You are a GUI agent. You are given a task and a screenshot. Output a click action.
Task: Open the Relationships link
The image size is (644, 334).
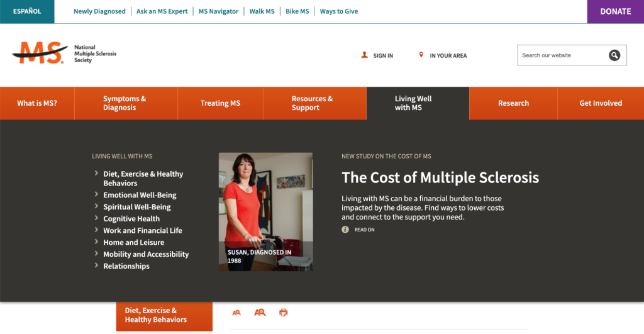[x=126, y=266]
